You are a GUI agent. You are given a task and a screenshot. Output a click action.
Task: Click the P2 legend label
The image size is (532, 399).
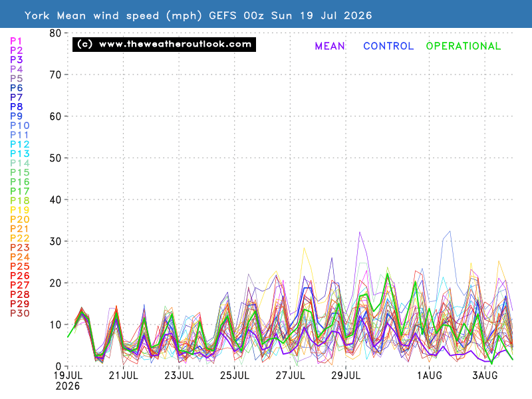[16, 51]
